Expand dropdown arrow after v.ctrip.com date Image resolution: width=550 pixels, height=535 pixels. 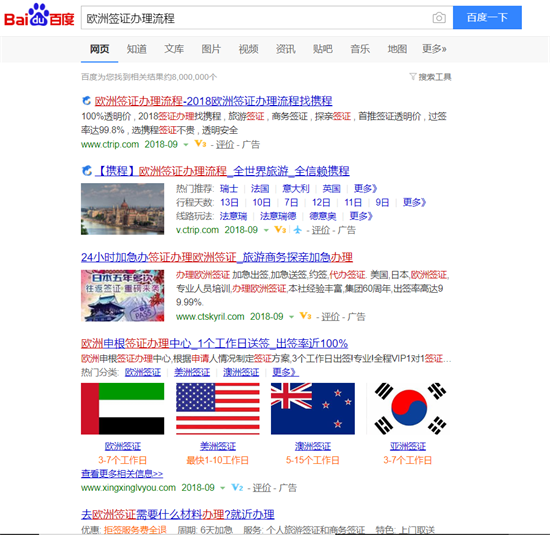pos(266,230)
